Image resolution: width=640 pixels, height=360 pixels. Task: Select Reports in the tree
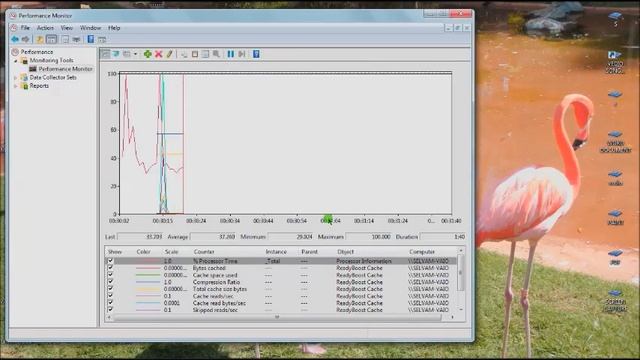click(x=39, y=86)
